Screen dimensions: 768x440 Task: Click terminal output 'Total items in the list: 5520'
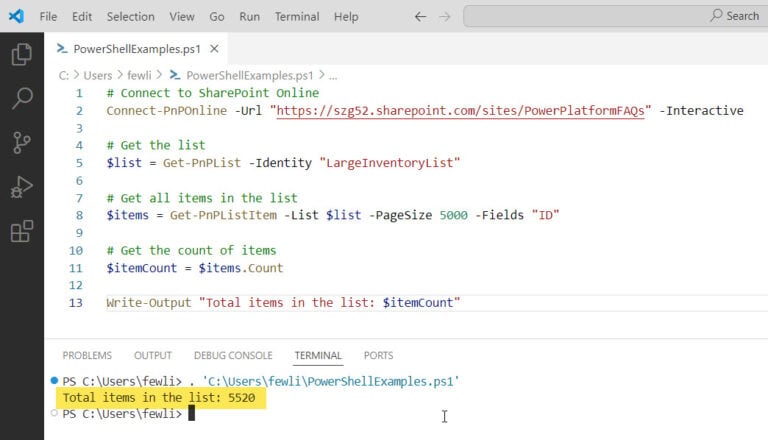[159, 397]
